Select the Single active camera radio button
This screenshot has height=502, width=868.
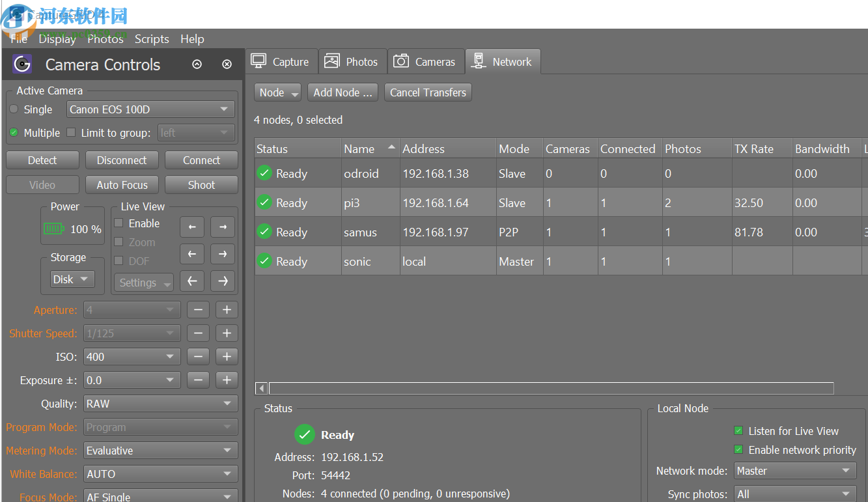point(14,109)
